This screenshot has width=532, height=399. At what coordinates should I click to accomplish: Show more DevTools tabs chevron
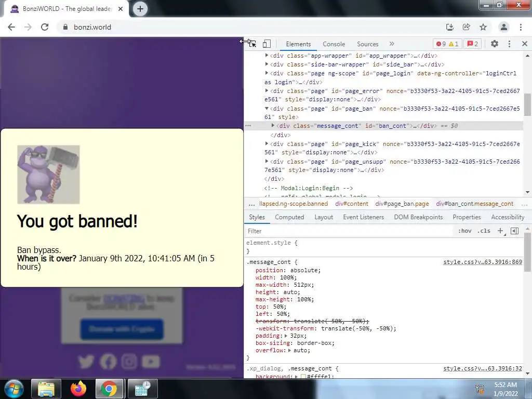[392, 44]
